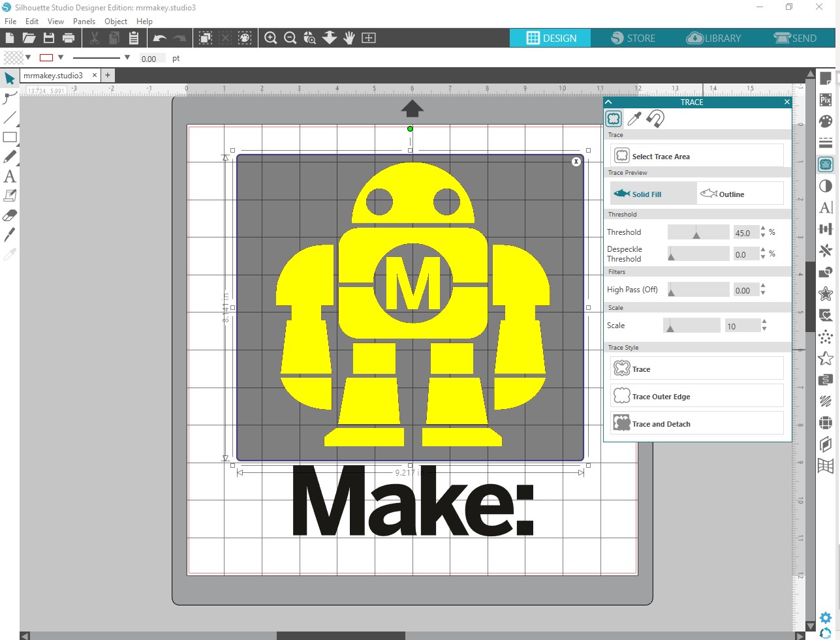This screenshot has width=840, height=640.
Task: Toggle Solid Fill trace preview
Action: pos(654,194)
